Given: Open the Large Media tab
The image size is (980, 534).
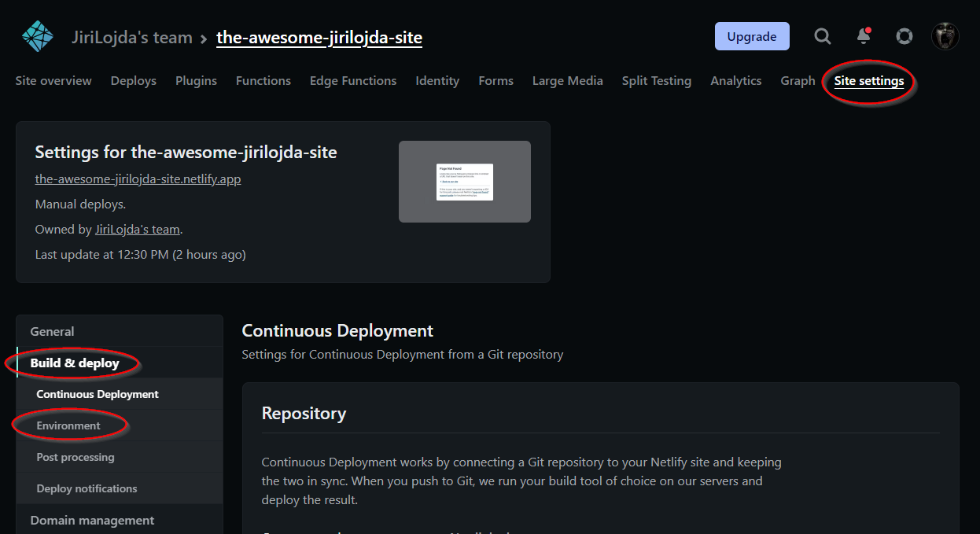Looking at the screenshot, I should click(x=568, y=80).
